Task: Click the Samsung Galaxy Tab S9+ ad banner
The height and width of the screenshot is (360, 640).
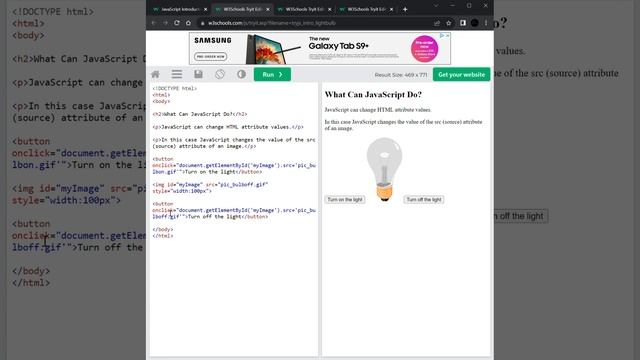Action: point(320,49)
